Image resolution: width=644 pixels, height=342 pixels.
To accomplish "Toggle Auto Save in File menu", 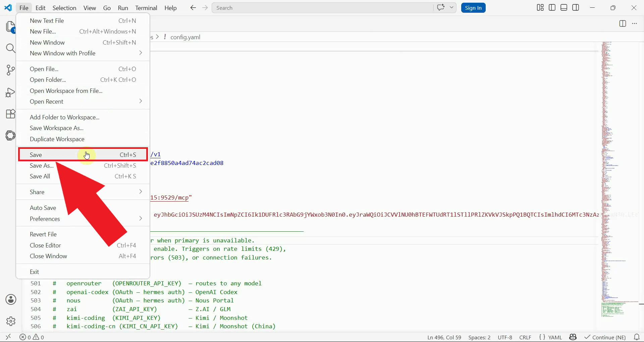I will (83, 208).
